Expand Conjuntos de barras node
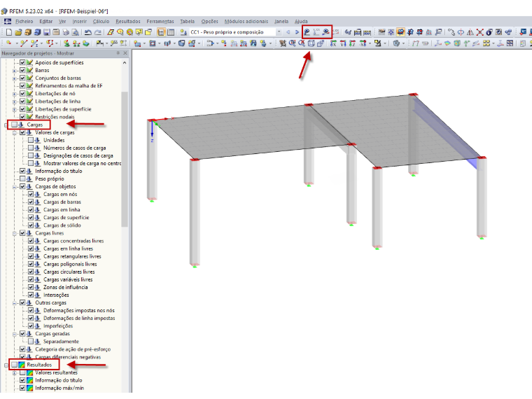Image resolution: width=532 pixels, height=399 pixels. coord(14,78)
